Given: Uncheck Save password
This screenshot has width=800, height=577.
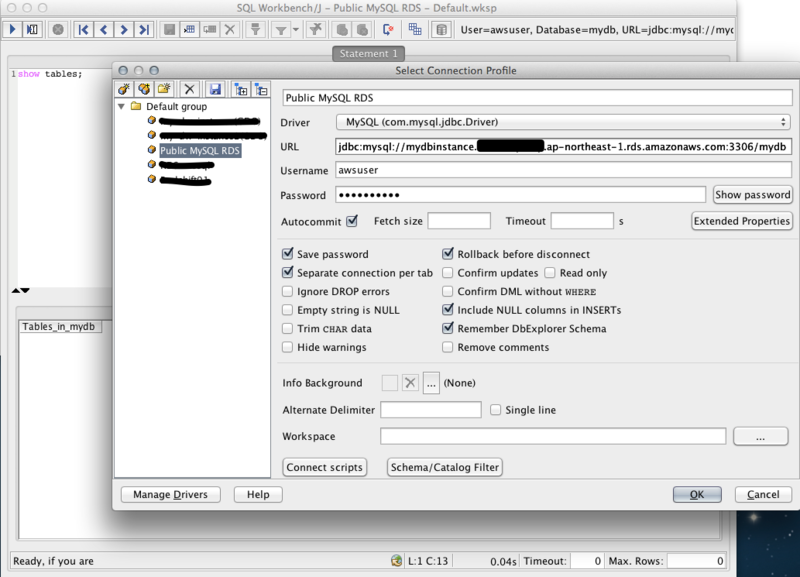Looking at the screenshot, I should 288,254.
